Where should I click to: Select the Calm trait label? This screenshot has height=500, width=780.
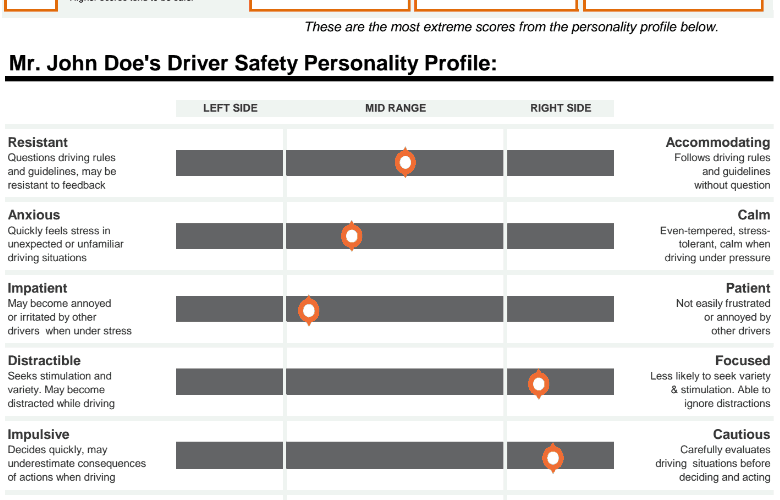point(754,215)
